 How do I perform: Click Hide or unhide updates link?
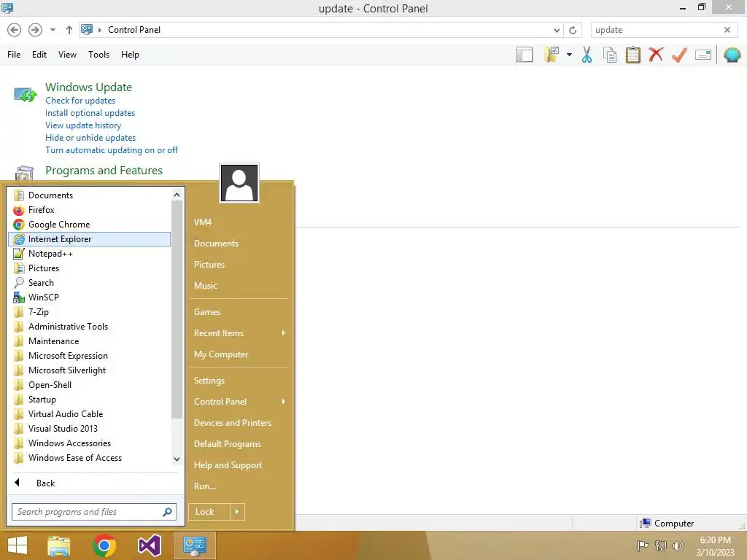90,138
